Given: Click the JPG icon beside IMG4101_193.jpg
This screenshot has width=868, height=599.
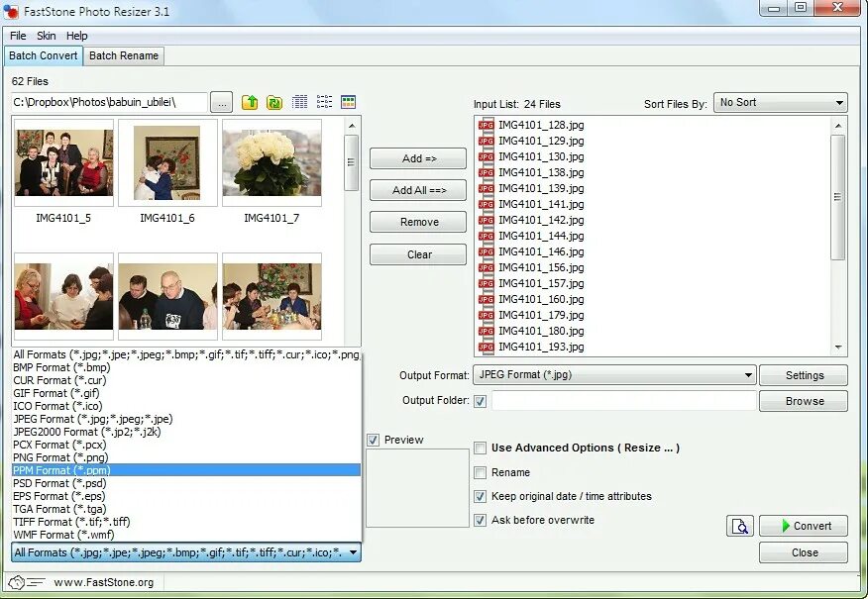Looking at the screenshot, I should click(x=487, y=347).
